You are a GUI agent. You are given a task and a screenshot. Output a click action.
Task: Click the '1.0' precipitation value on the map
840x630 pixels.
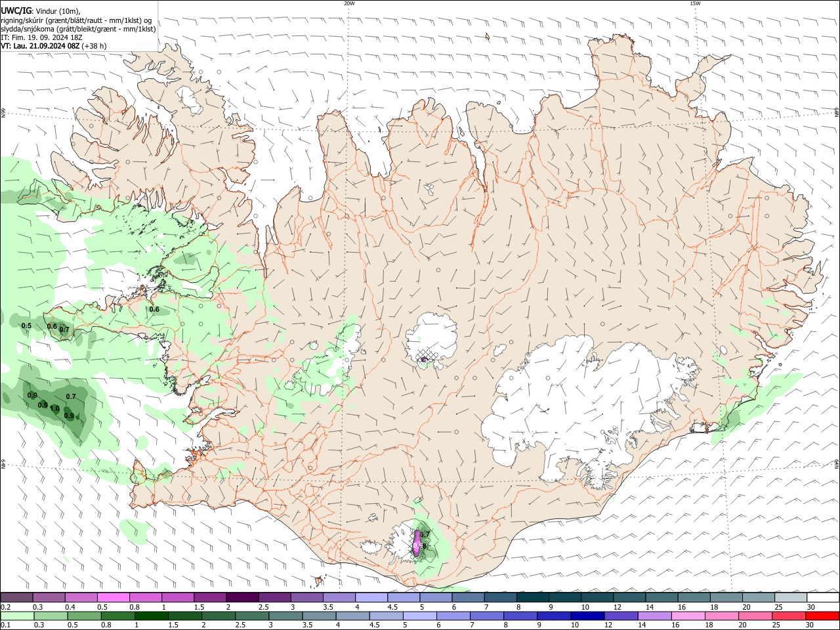54,408
